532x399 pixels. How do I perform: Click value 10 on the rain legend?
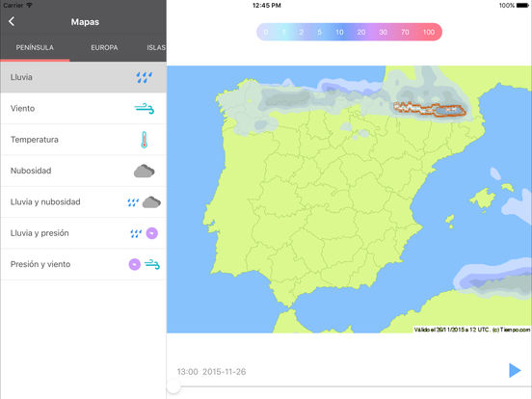[x=339, y=32]
